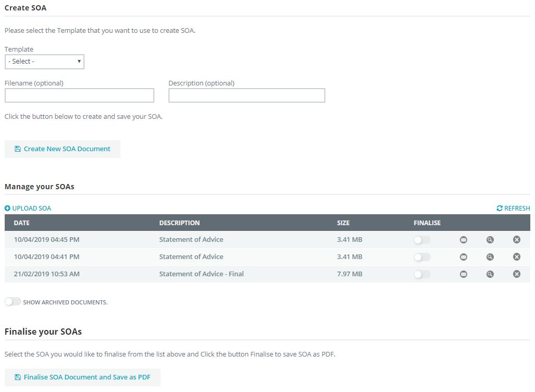Preview the Statement of Advice - Final document
The width and height of the screenshot is (535, 392).
tap(490, 274)
